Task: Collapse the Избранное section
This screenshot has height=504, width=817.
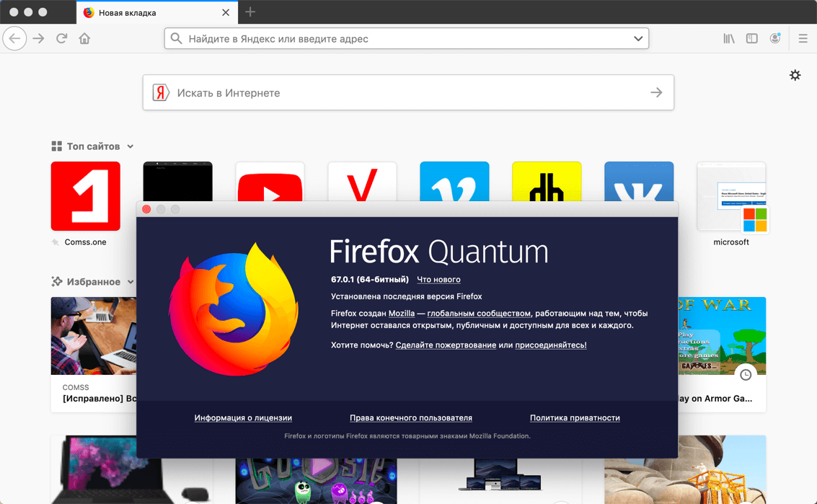Action: (131, 282)
